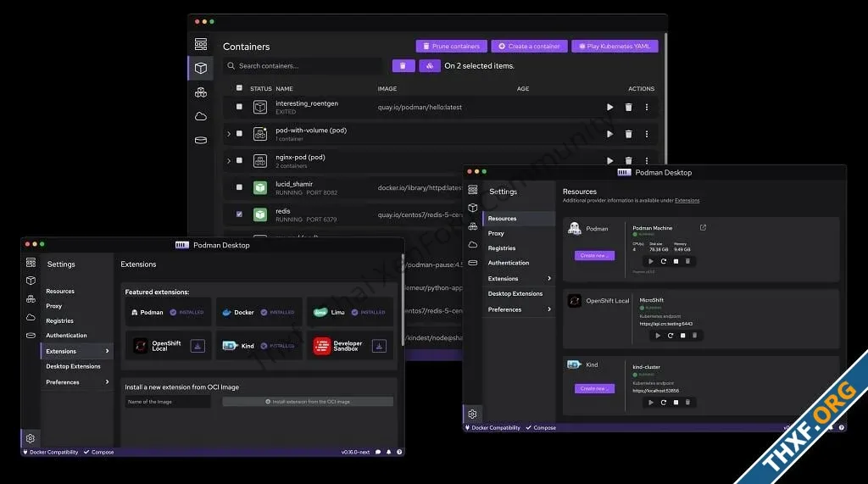
Task: Delete kind-cluster with trash icon
Action: pos(687,403)
